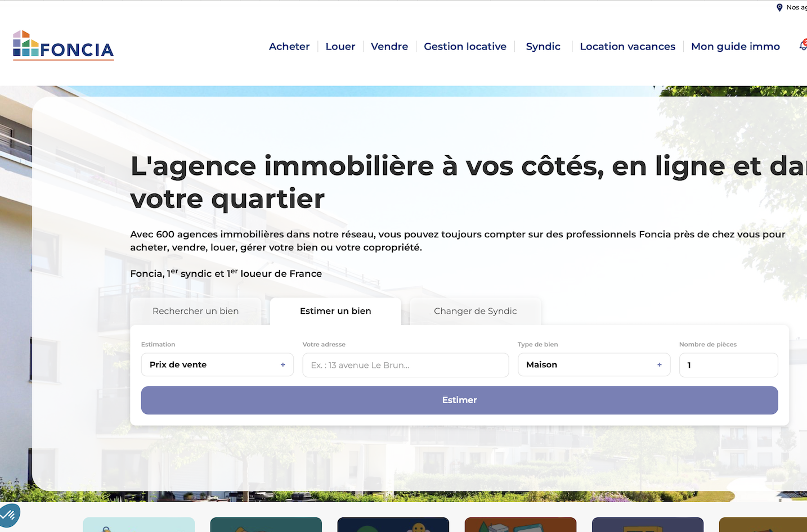The height and width of the screenshot is (532, 807).
Task: Click the Votre adresse input field
Action: click(405, 366)
